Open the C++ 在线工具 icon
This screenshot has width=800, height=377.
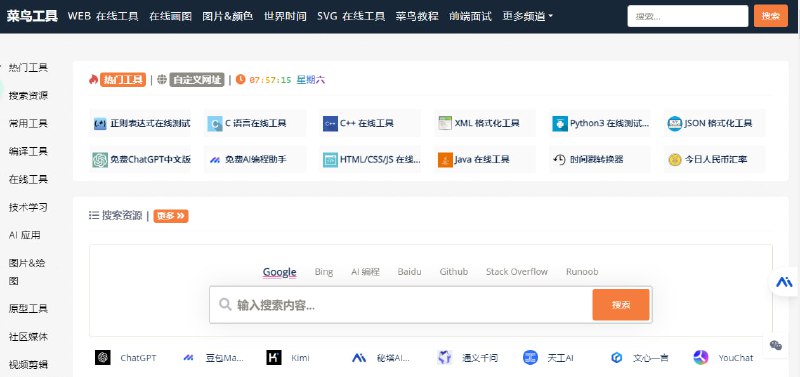click(x=330, y=123)
